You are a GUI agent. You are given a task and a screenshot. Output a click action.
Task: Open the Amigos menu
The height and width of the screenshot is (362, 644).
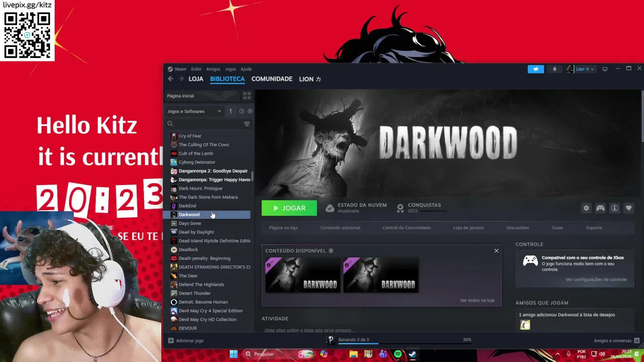pos(213,69)
